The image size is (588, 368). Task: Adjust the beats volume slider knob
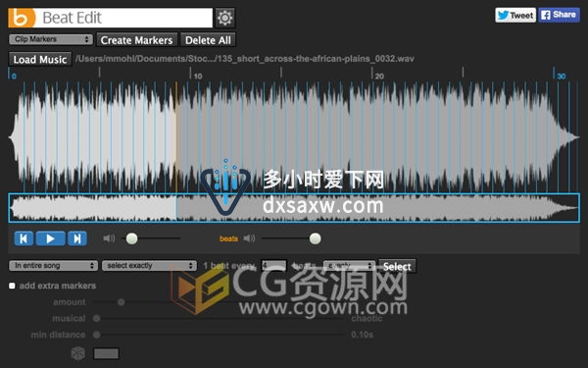coord(315,238)
